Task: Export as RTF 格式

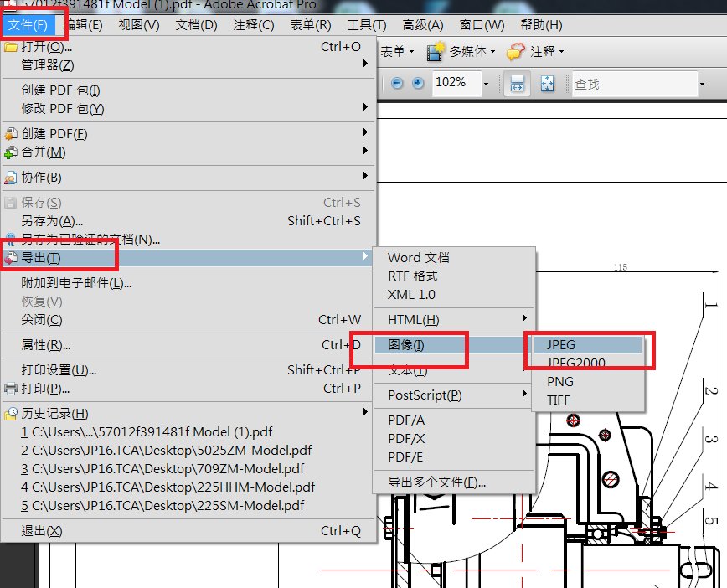Action: [x=454, y=276]
